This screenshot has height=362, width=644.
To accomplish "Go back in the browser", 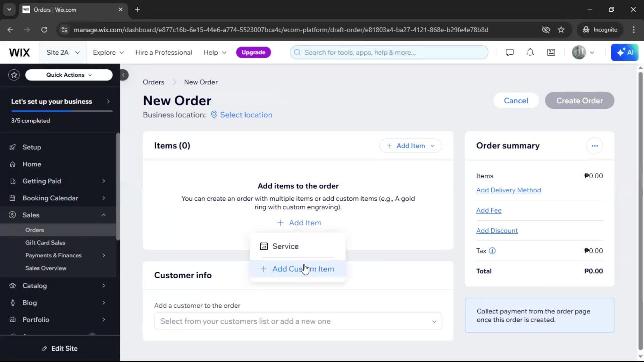I will 10,30.
